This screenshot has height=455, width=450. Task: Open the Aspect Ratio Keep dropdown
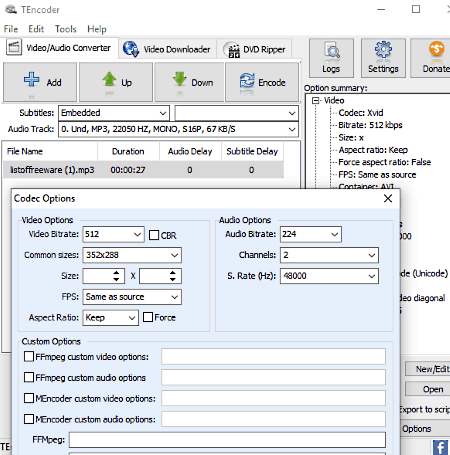click(111, 318)
